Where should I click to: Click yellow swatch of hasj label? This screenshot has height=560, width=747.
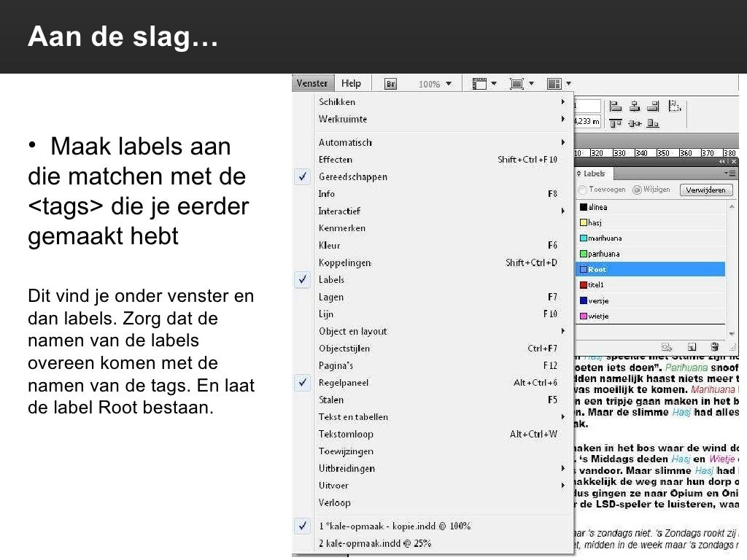[x=583, y=222]
